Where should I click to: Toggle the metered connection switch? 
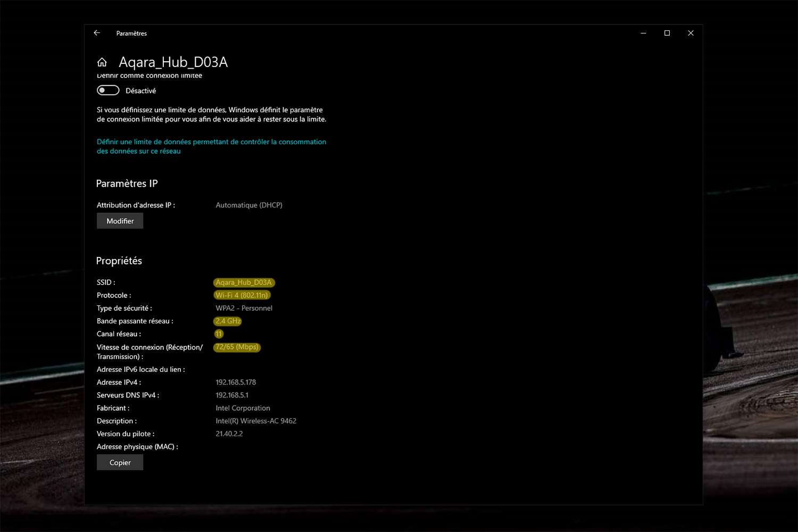(108, 90)
